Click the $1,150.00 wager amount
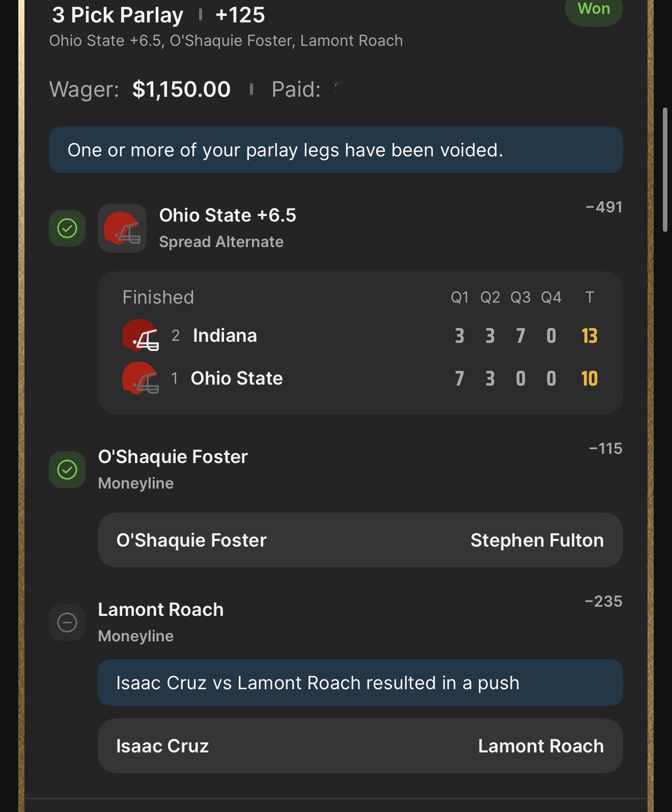The height and width of the screenshot is (812, 672). pos(181,90)
